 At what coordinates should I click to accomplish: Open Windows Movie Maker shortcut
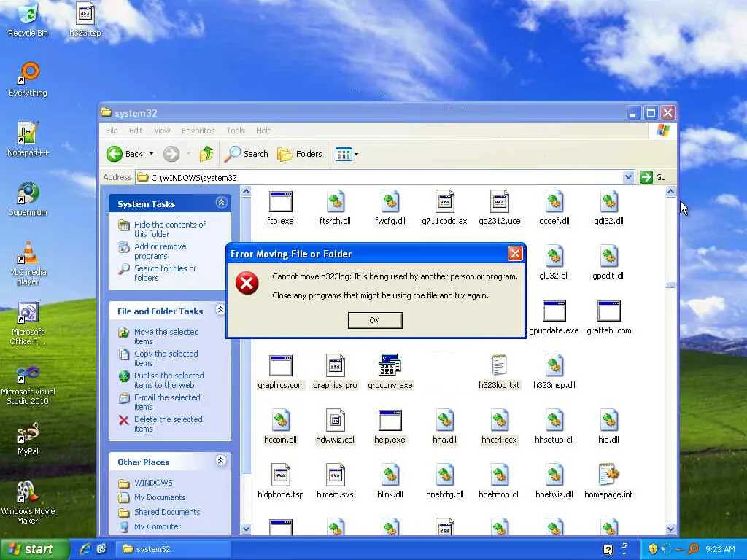28,503
